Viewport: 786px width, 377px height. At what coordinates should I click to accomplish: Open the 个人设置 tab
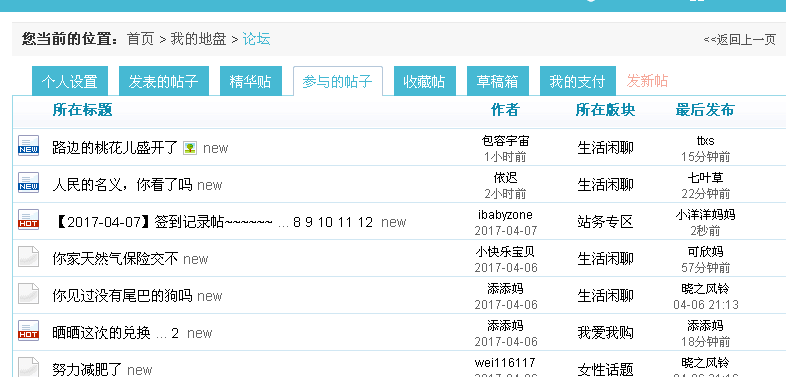pos(69,81)
